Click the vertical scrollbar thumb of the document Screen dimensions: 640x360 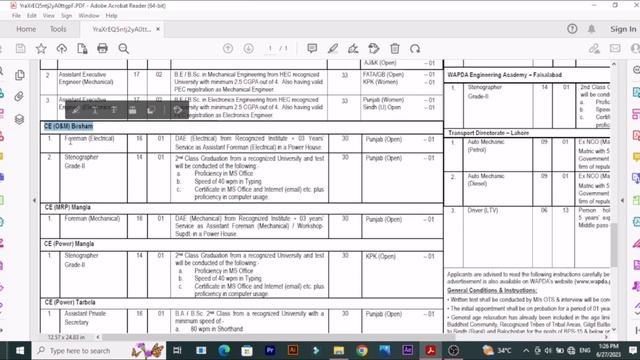[613, 245]
